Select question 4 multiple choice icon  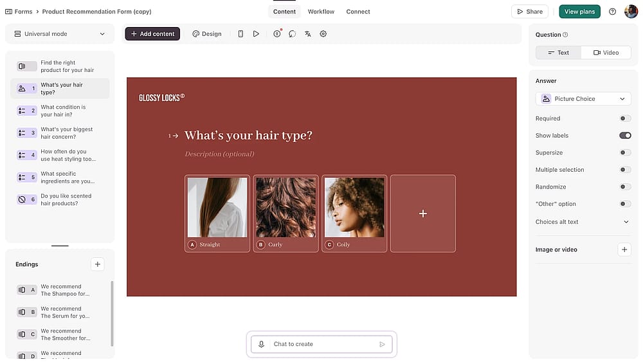[26, 155]
